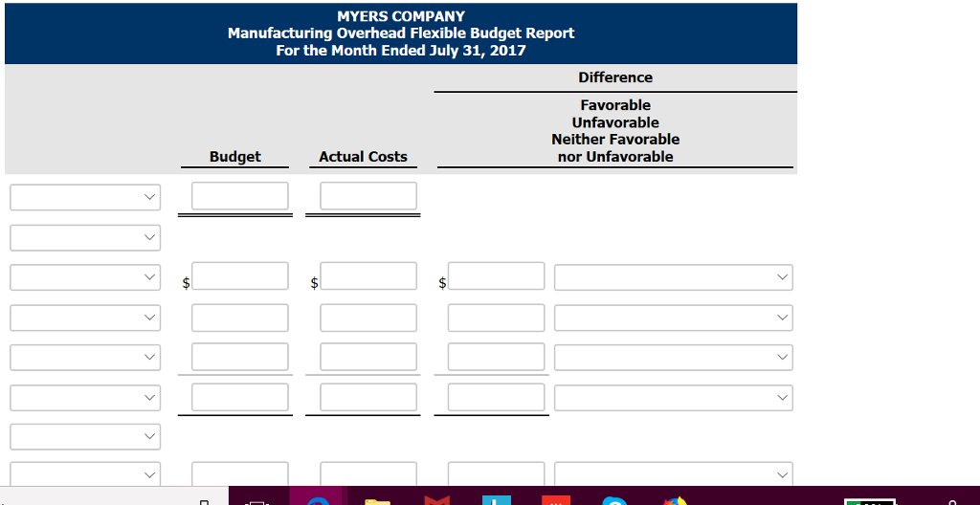Open the second line-item dropdown with no amount fields
The image size is (980, 505).
click(x=85, y=237)
